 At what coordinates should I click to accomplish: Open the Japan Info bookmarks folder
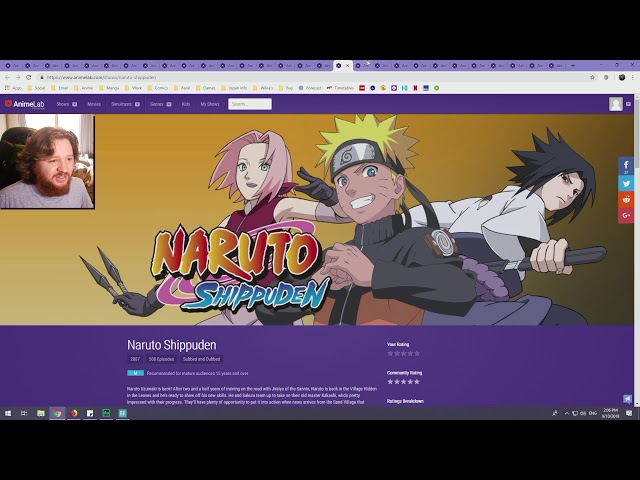[234, 88]
